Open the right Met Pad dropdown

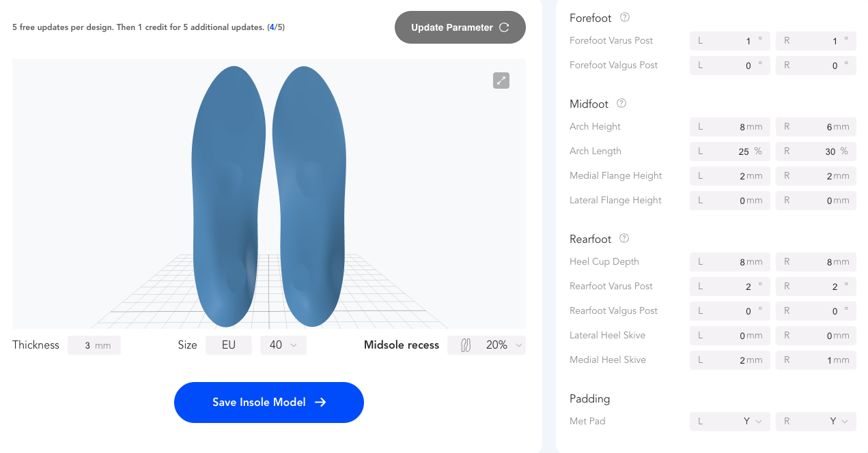click(815, 422)
